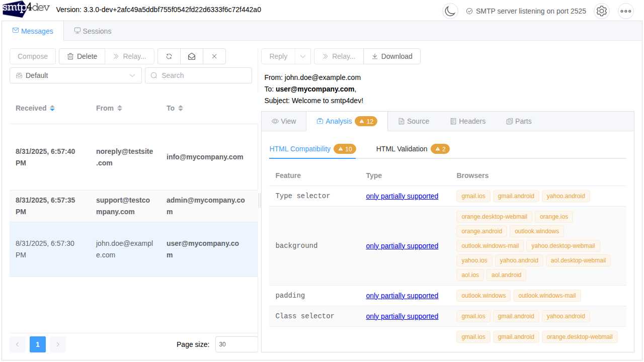Select message from john.doe@example.com
Viewport: 644px width, 362px height.
click(x=133, y=249)
